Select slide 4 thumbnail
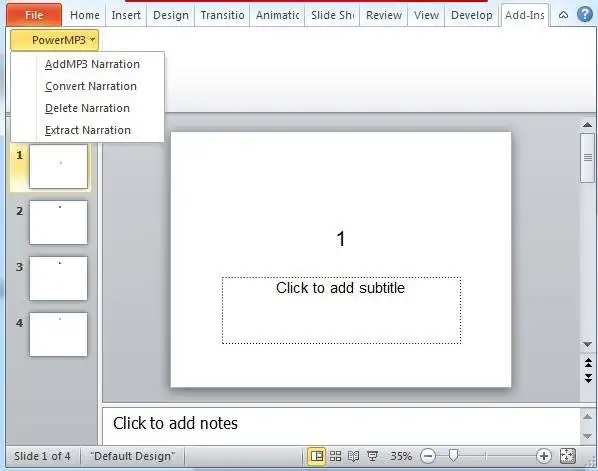This screenshot has width=598, height=471. [x=58, y=334]
